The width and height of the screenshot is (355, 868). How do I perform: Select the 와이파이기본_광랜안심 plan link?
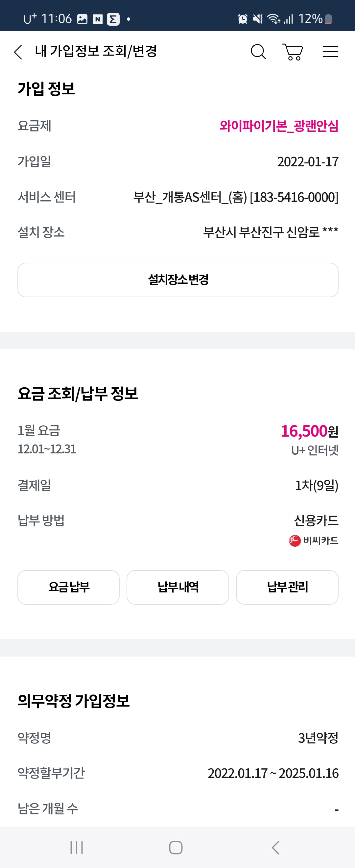pos(279,126)
